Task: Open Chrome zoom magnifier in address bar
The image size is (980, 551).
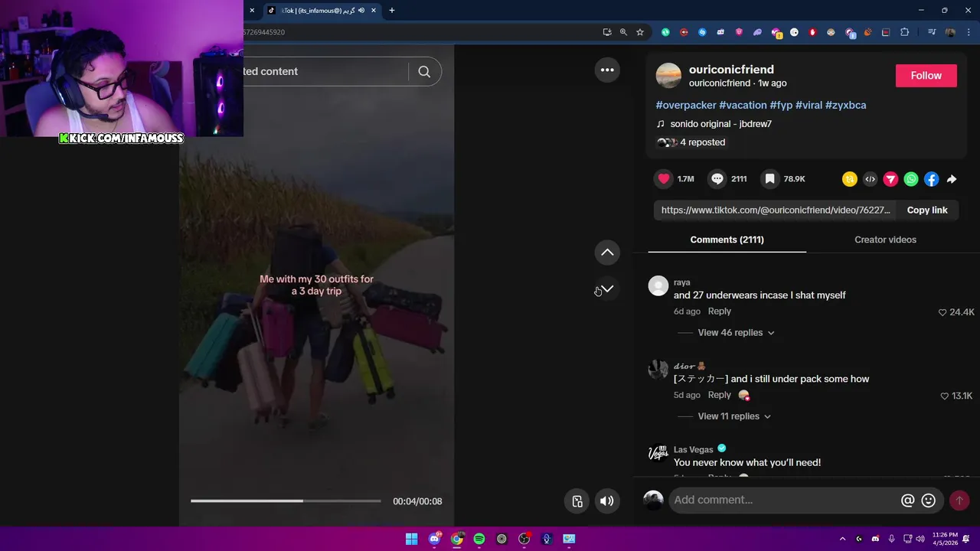Action: tap(623, 32)
